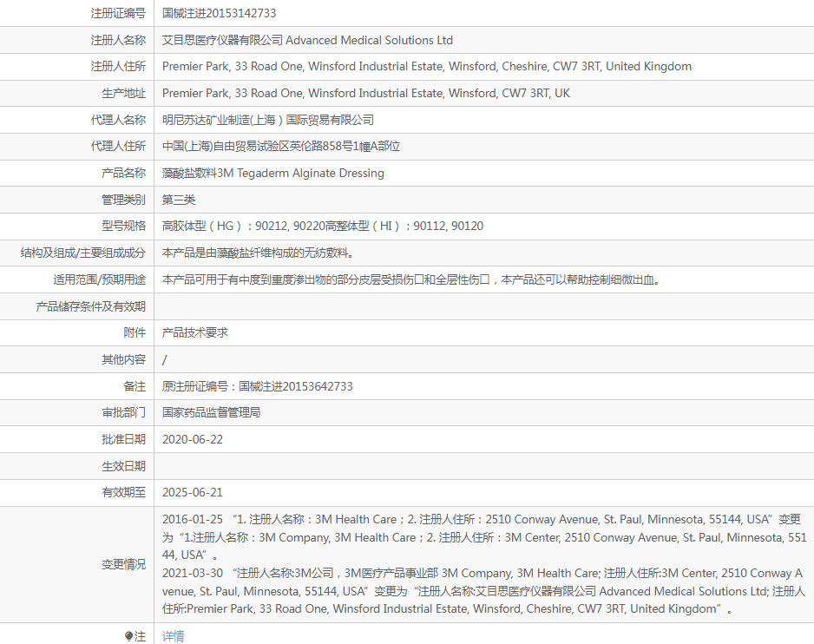Select the 2021-03-30 change record entry

(x=484, y=591)
